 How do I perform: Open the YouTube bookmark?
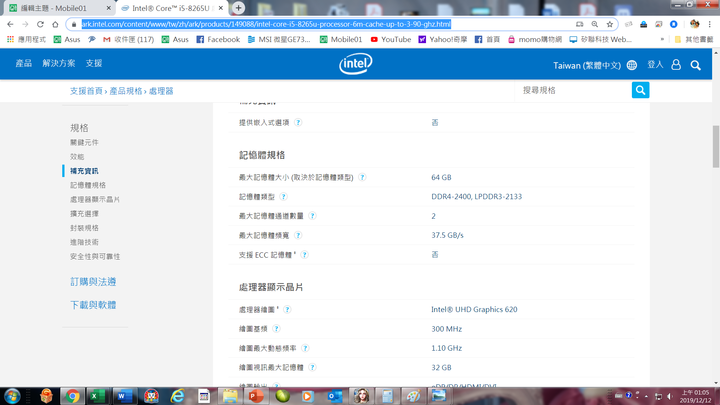391,39
